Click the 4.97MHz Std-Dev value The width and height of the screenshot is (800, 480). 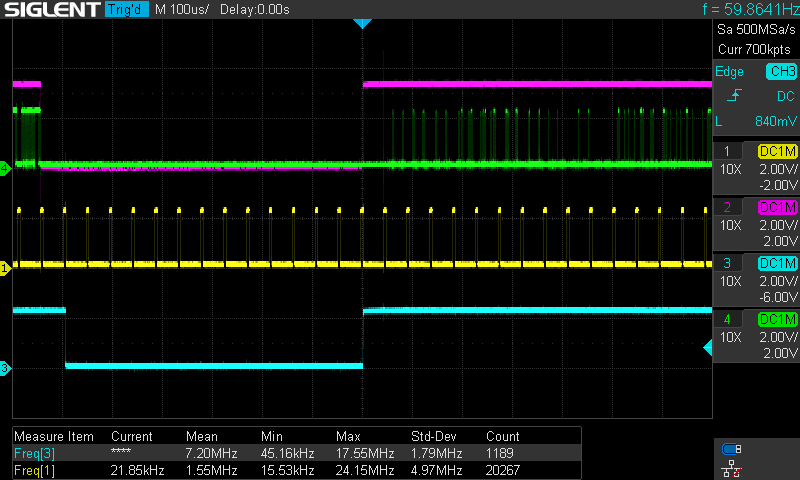pos(436,470)
